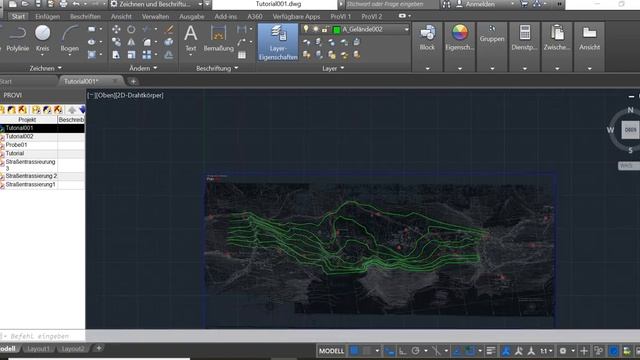This screenshot has height=360, width=640.
Task: Click the Copy tool in Ändern panel
Action: (116, 42)
